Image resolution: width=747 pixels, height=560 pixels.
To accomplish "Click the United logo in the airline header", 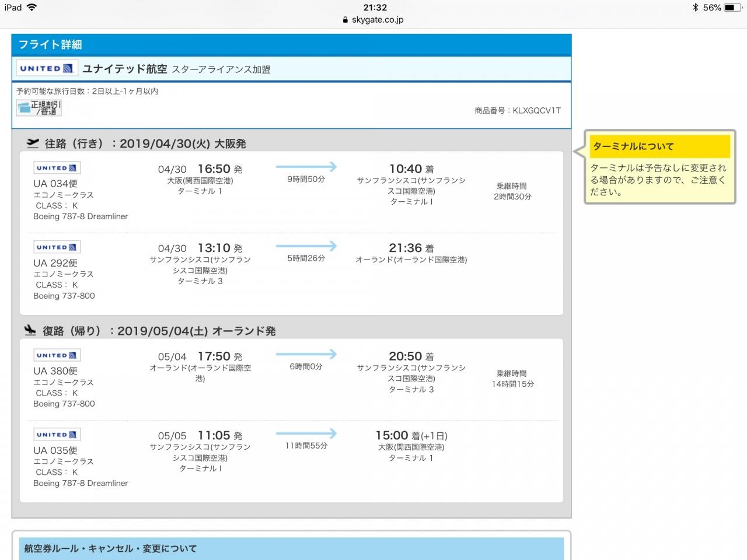I will (47, 68).
